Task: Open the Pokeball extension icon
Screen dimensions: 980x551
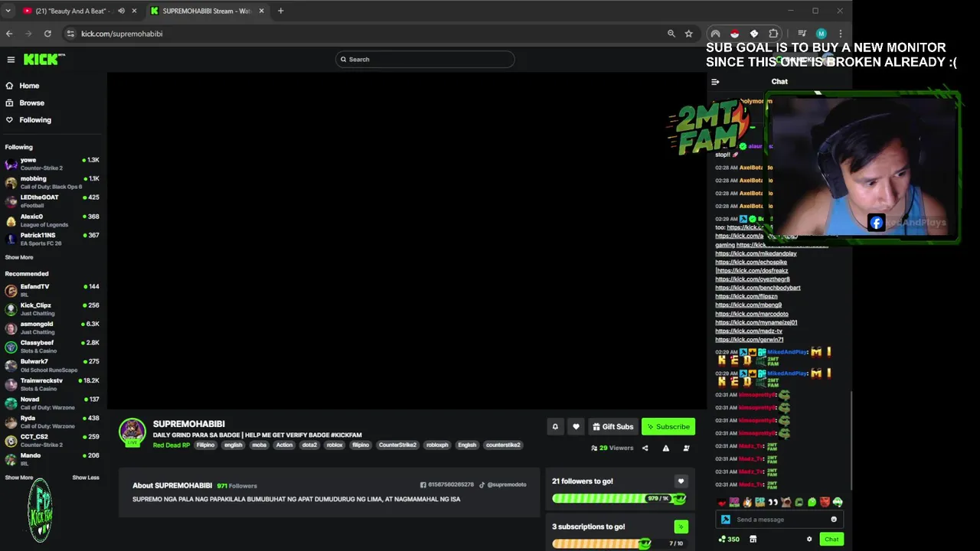Action: click(x=734, y=34)
